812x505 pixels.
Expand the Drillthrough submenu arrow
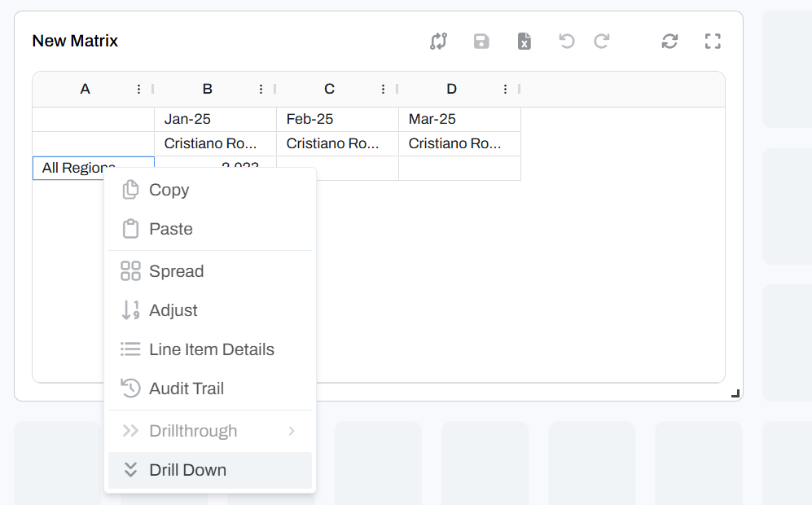click(x=292, y=431)
